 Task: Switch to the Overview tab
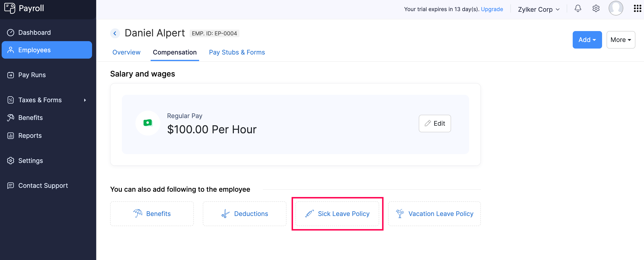pyautogui.click(x=126, y=52)
